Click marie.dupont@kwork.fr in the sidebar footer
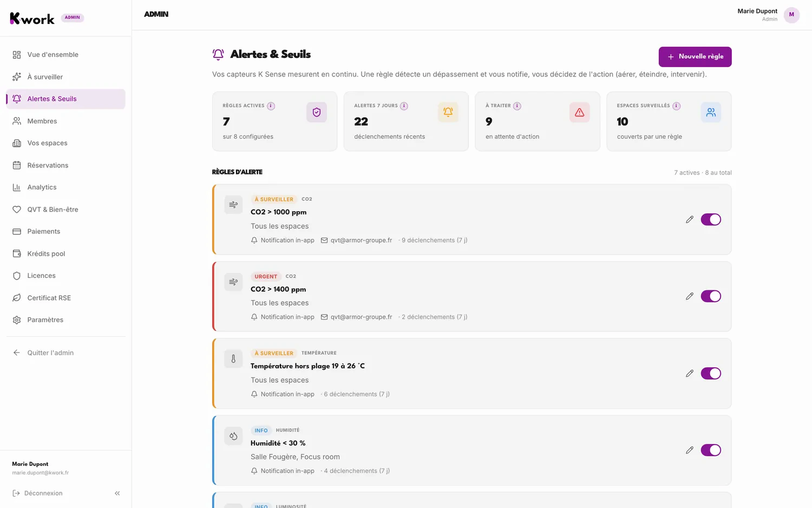The width and height of the screenshot is (812, 508). (x=41, y=473)
